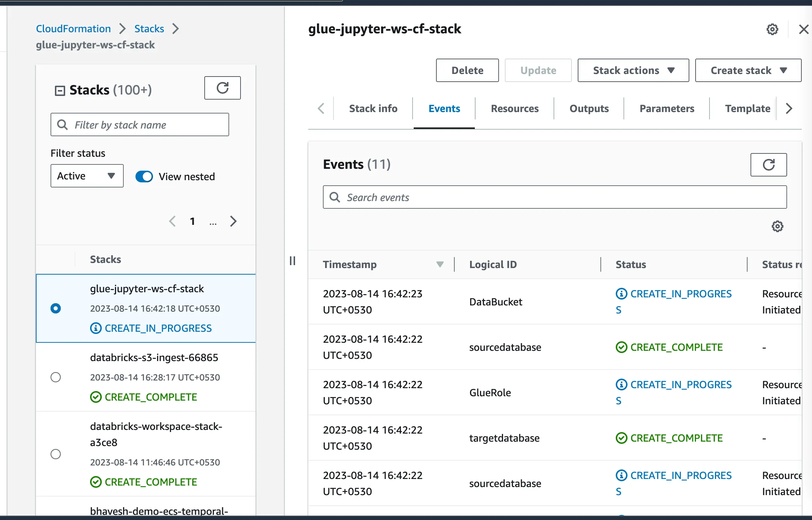Open the Create stack dropdown
Viewport: 812px width, 520px height.
point(748,70)
